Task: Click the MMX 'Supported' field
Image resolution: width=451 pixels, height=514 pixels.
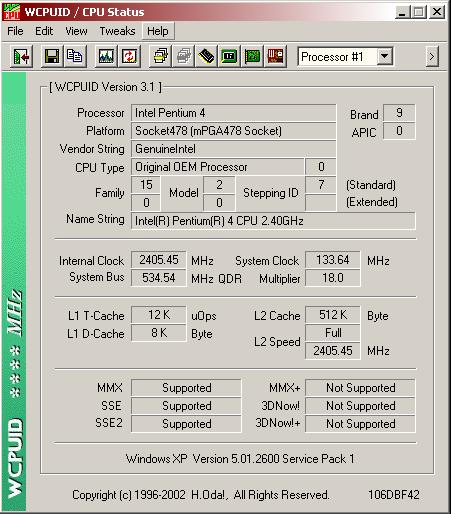Action: point(186,388)
